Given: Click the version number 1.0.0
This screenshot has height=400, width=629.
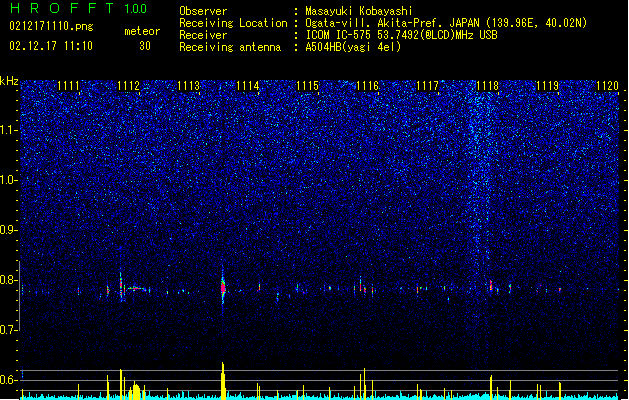Looking at the screenshot, I should 136,9.
